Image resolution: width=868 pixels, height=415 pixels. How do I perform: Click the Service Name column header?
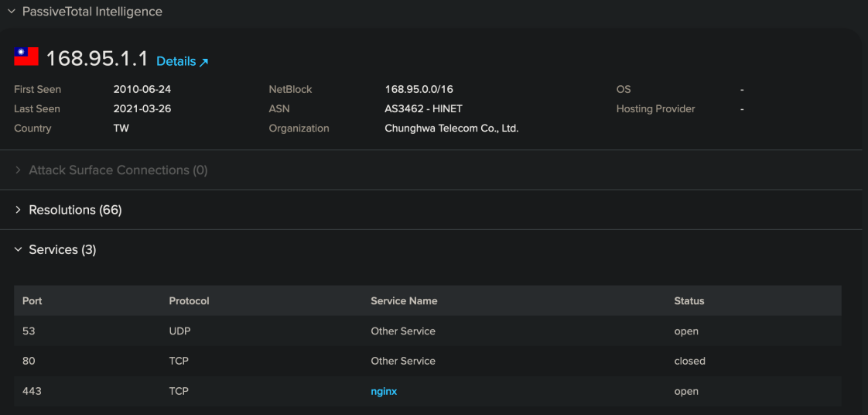[x=404, y=300]
